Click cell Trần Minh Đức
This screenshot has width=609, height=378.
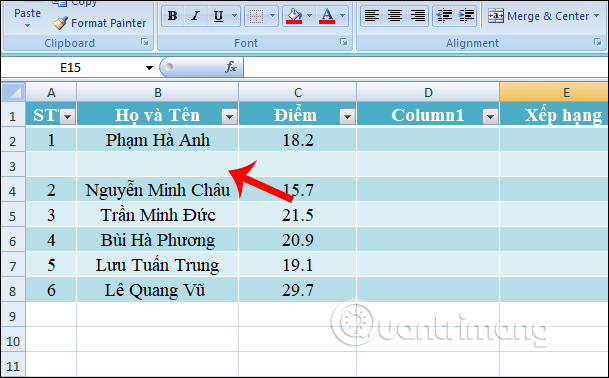click(158, 215)
